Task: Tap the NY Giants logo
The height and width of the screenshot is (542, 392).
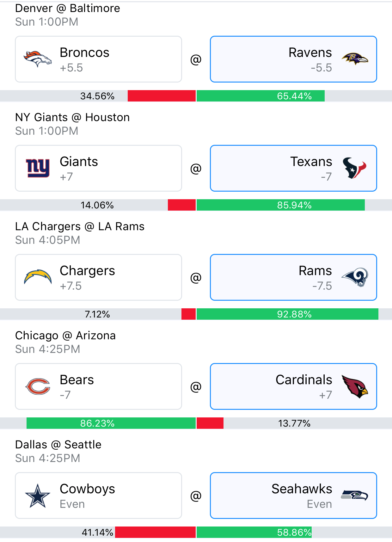Action: [38, 168]
